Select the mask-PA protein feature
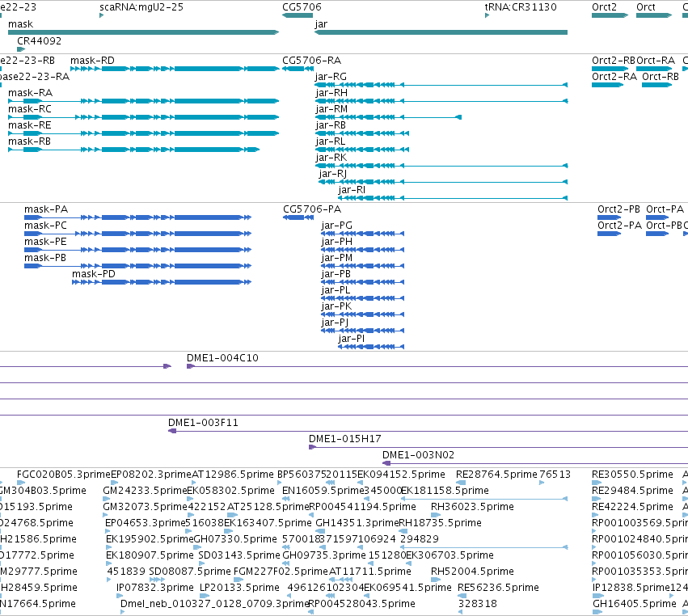Image resolution: width=688 pixels, height=616 pixels. tap(137, 217)
